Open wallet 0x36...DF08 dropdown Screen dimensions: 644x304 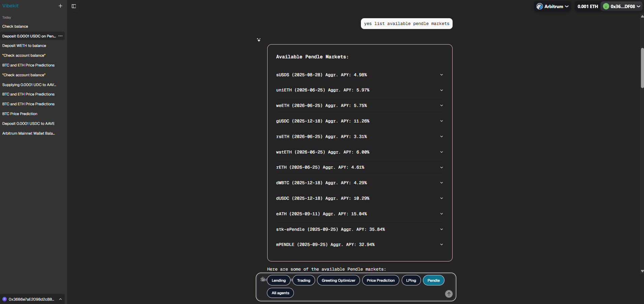(621, 6)
